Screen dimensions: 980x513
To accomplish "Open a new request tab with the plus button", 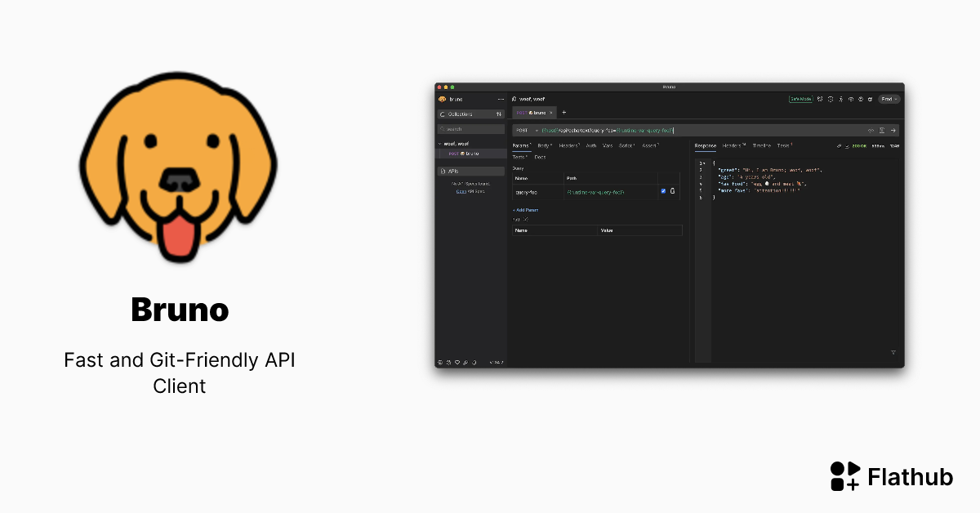I will 563,113.
